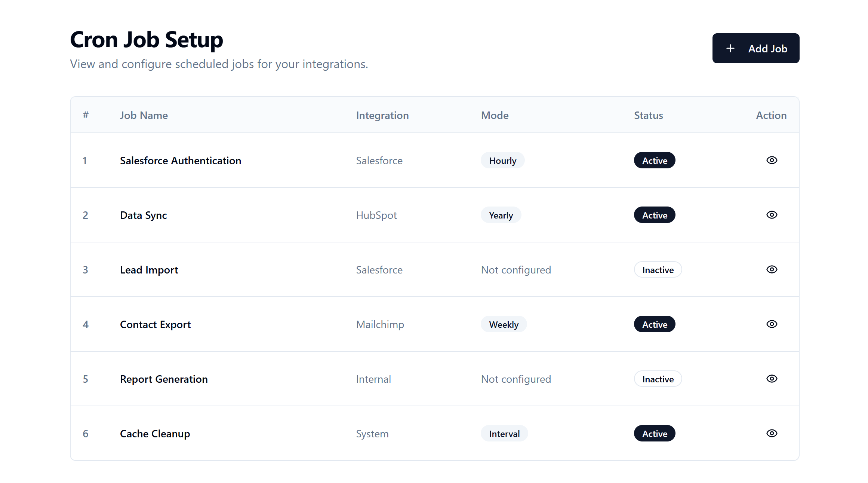The image size is (868, 483).
Task: Click the Interval mode badge
Action: [x=504, y=434]
